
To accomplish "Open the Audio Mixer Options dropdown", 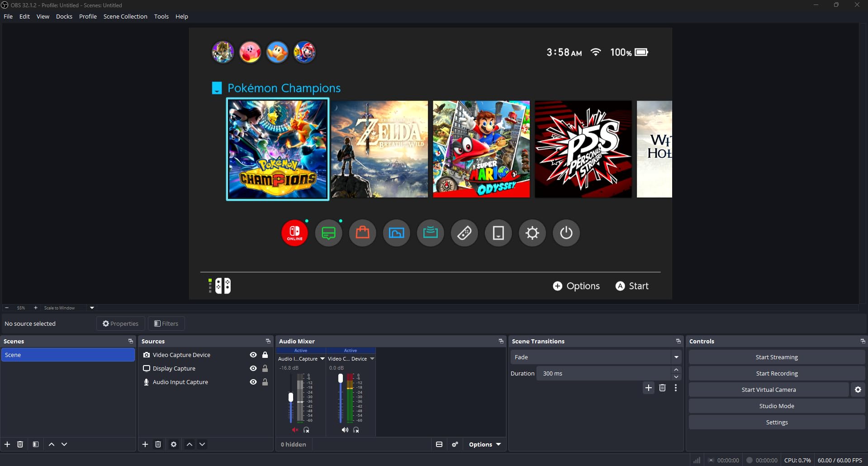I will coord(485,444).
